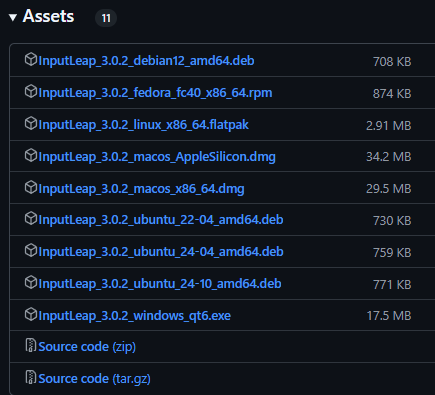Click package icon beside macos_x86_64.dmg

pos(31,188)
